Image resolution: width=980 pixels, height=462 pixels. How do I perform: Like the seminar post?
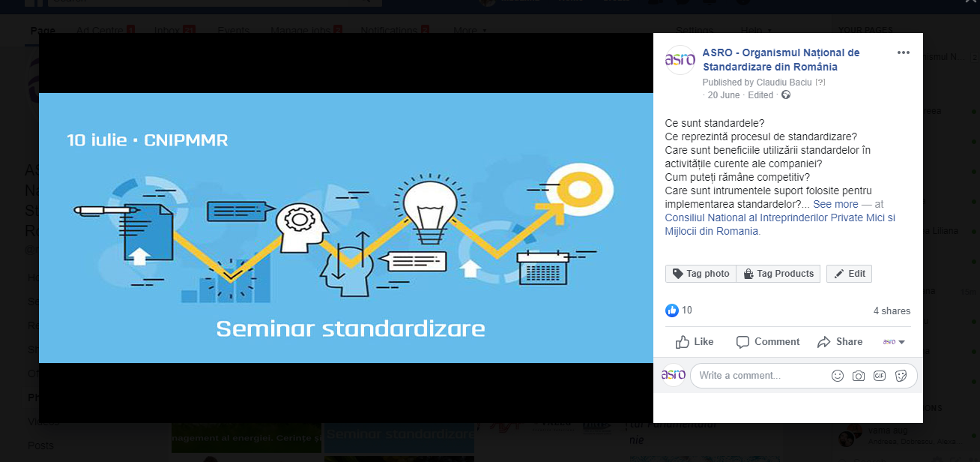[x=695, y=342]
